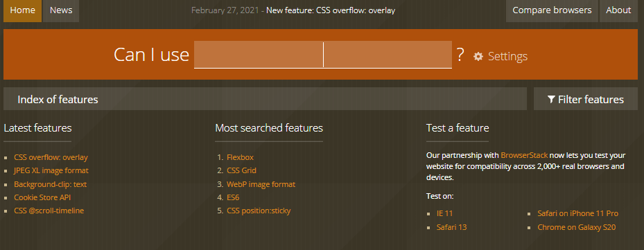644x250 pixels.
Task: Open the Home tab
Action: tap(23, 10)
